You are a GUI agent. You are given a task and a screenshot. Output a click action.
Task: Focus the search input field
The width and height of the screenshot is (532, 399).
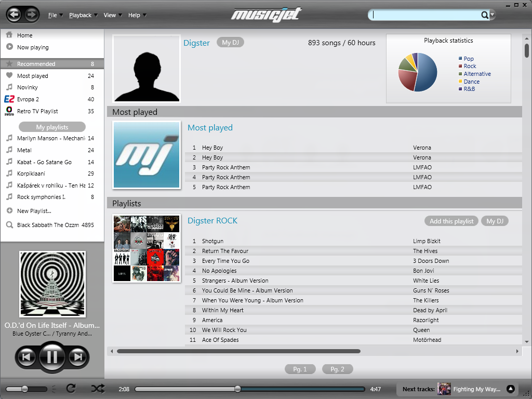tap(426, 15)
